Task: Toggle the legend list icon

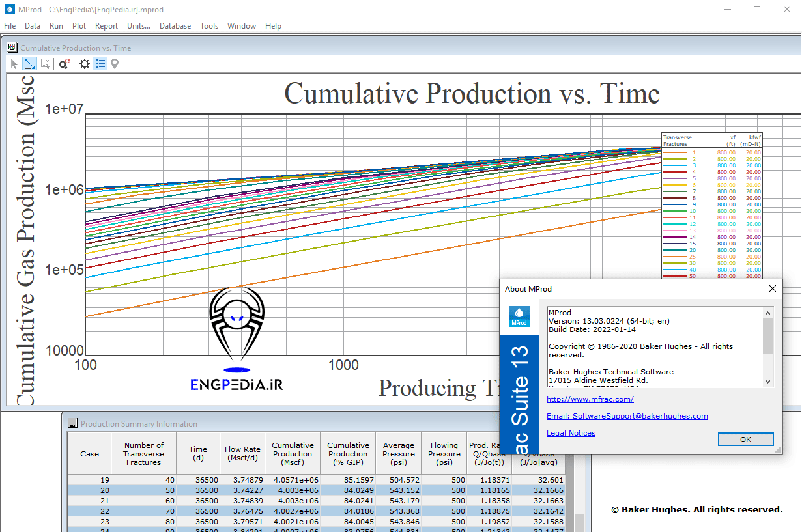Action: (x=100, y=64)
